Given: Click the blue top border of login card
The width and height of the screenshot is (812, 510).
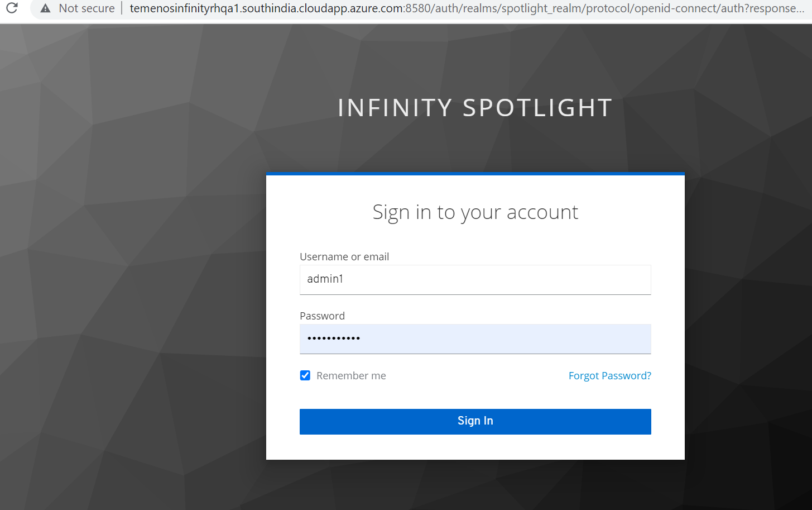Looking at the screenshot, I should 475,174.
